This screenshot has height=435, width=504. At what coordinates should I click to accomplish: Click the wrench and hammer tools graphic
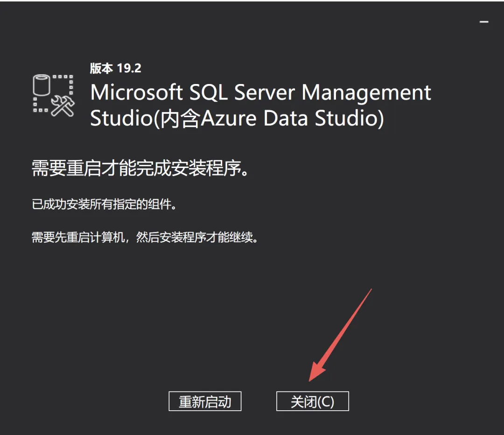pos(63,105)
